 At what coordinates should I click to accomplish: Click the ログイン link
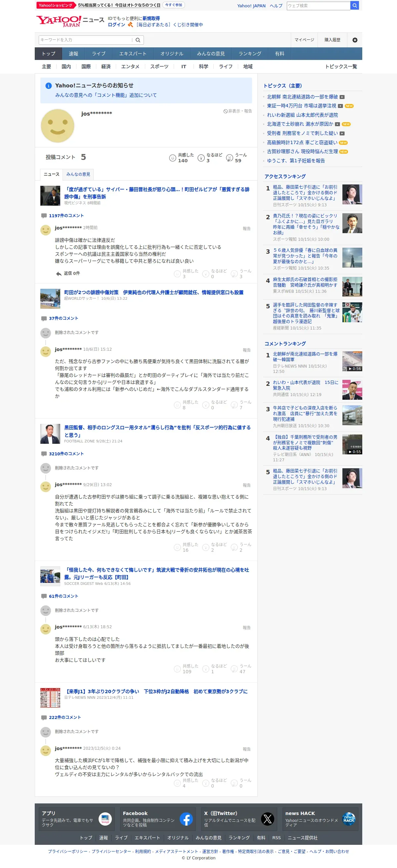pos(116,25)
